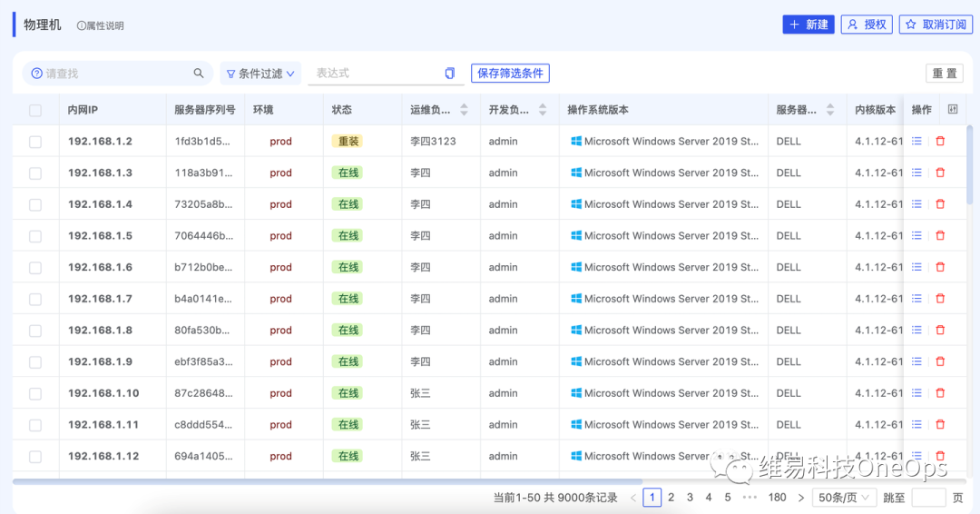Delete the 192.168.1.9 row
This screenshot has height=514, width=980.
(940, 361)
